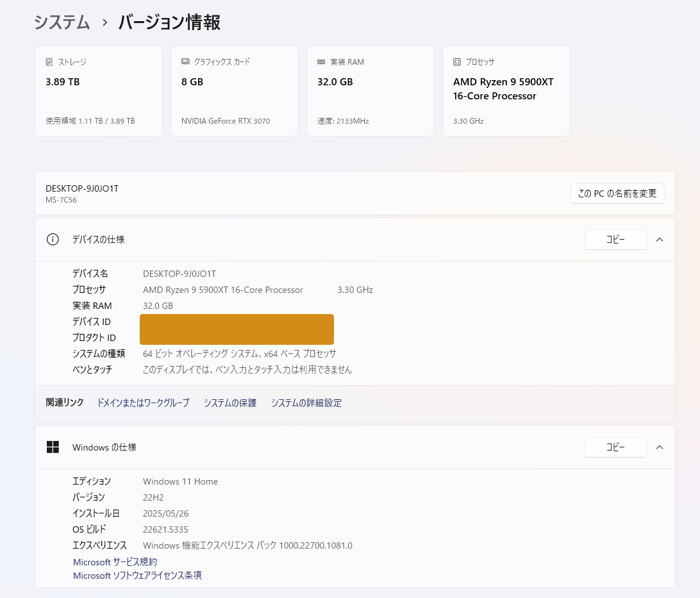Select processor value in the プロセッサ row
Viewport: 700px width, 598px height.
(x=223, y=290)
